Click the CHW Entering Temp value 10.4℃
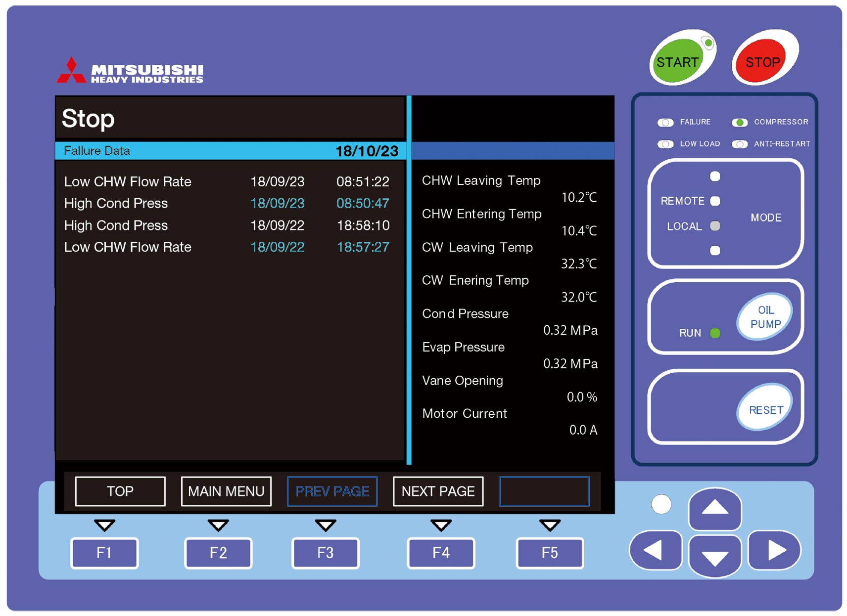 (579, 230)
